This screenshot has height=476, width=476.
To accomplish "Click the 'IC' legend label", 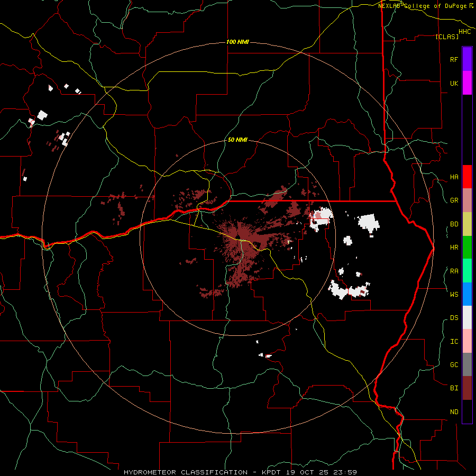I will point(454,342).
